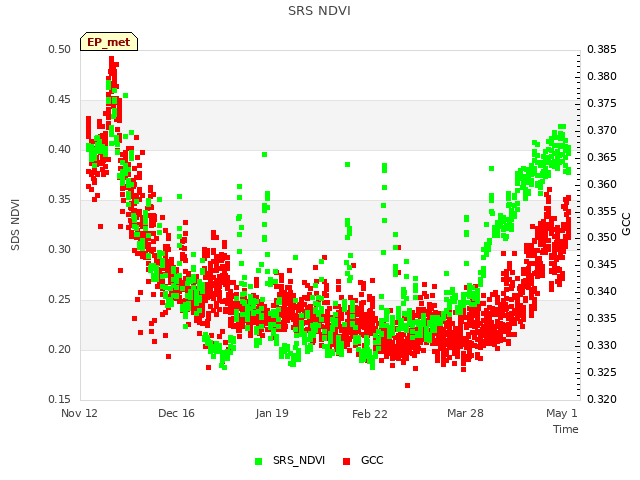The image size is (640, 480).
Task: Click the 0.365 right axis value
Action: click(x=602, y=157)
